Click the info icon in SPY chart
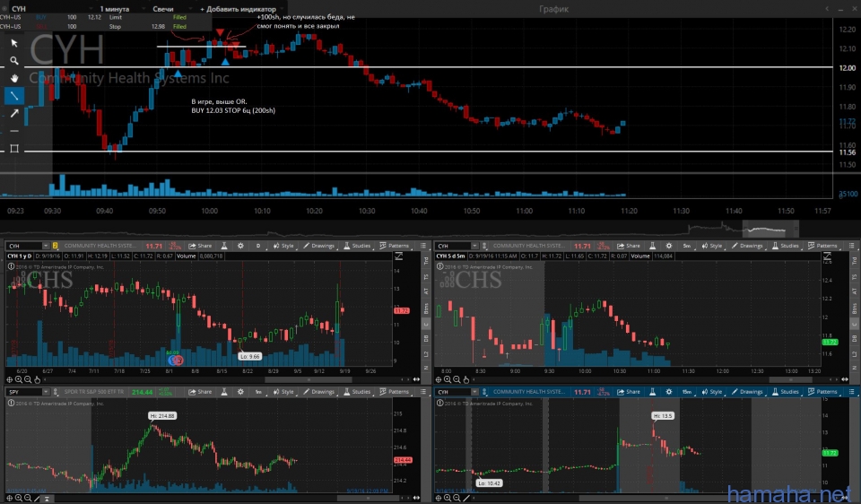The height and width of the screenshot is (504, 861). 11,404
